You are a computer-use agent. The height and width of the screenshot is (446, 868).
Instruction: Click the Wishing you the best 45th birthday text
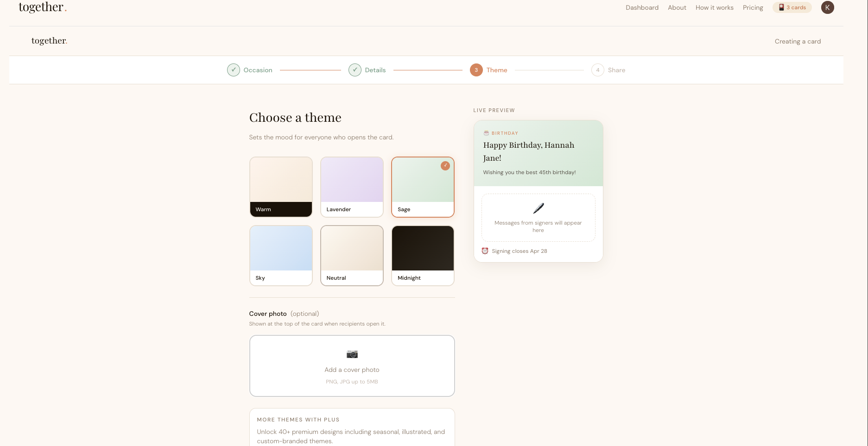click(x=529, y=172)
